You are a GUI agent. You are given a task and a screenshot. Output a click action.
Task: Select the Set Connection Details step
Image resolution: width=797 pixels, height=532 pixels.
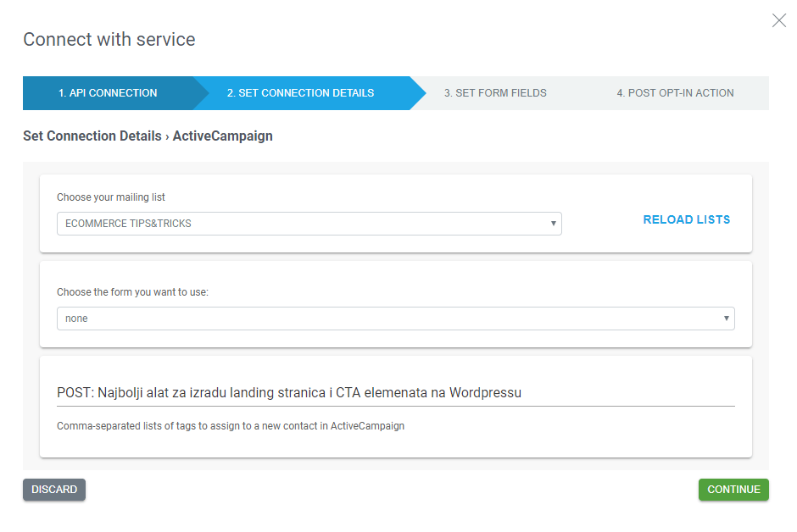[300, 93]
